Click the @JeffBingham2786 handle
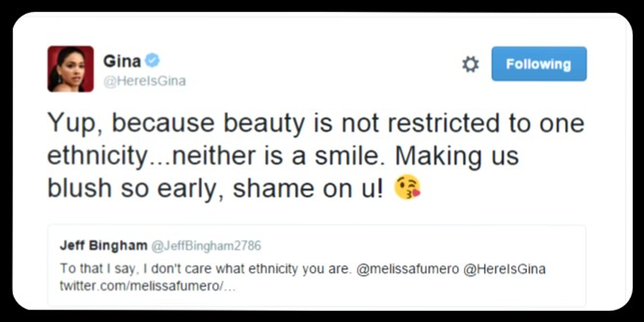This screenshot has height=322, width=644. (206, 246)
